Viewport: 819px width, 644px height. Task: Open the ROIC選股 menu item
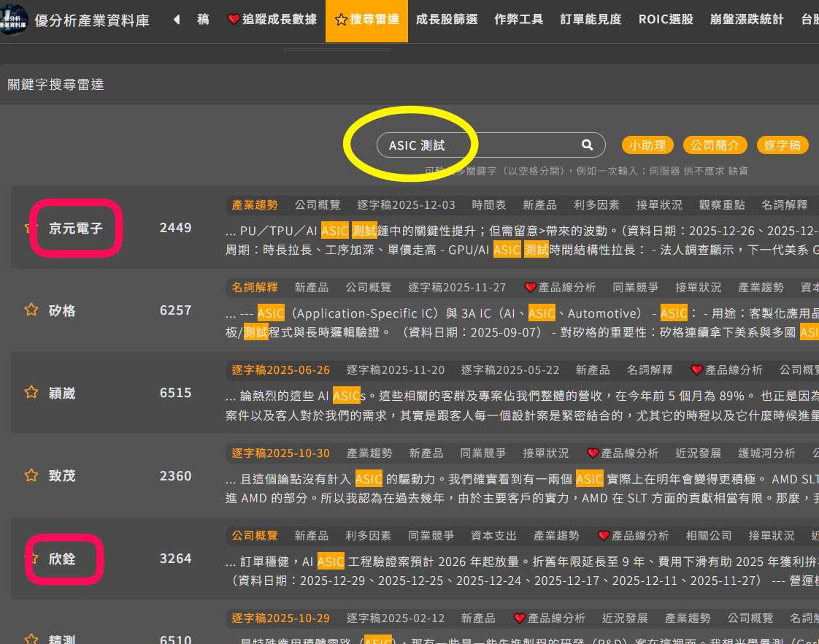pyautogui.click(x=666, y=20)
